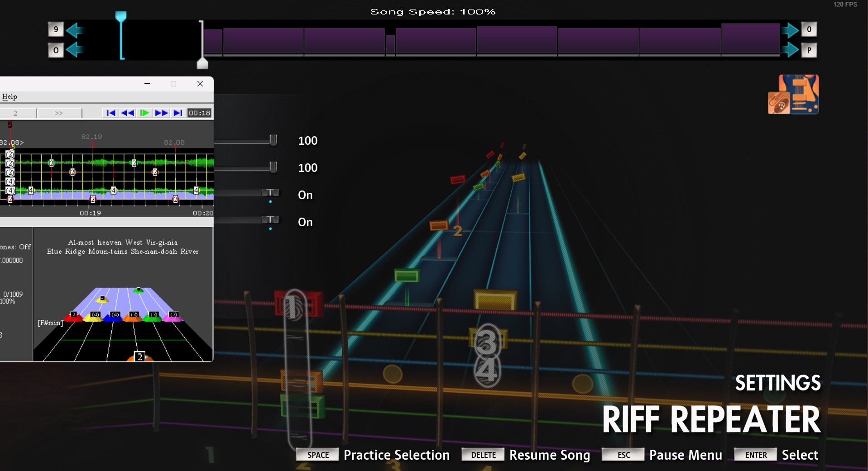Open the guitar and cable tone icon
The image size is (868, 471).
pyautogui.click(x=793, y=94)
